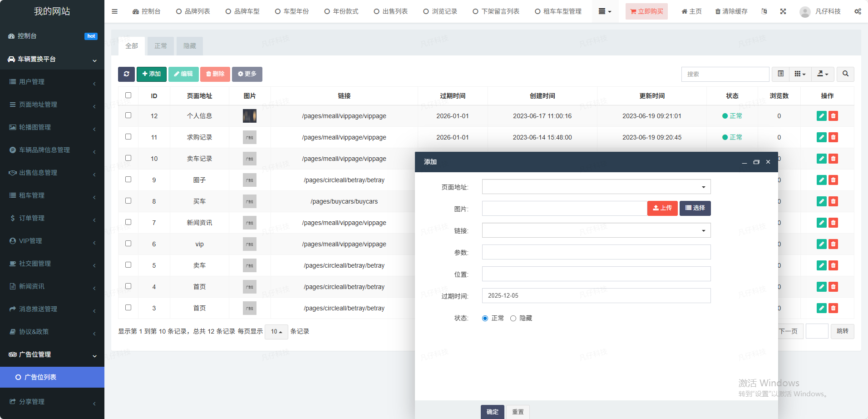Screen dimensions: 868x419
Task: Open the 品牌列表 tab in top navigation
Action: tap(193, 11)
